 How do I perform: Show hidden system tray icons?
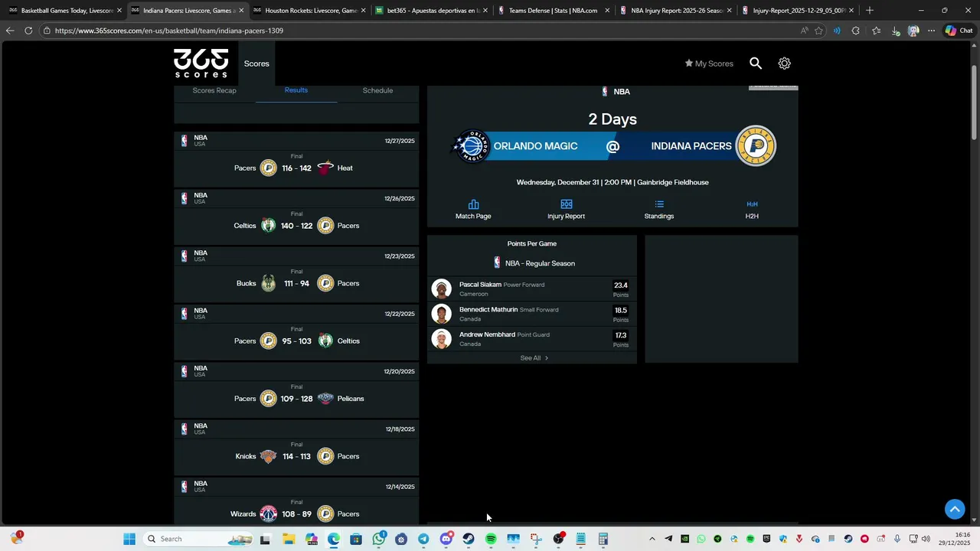click(652, 539)
